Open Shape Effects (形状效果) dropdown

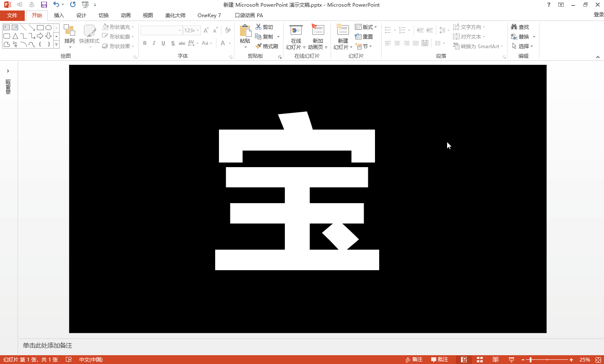coord(118,46)
